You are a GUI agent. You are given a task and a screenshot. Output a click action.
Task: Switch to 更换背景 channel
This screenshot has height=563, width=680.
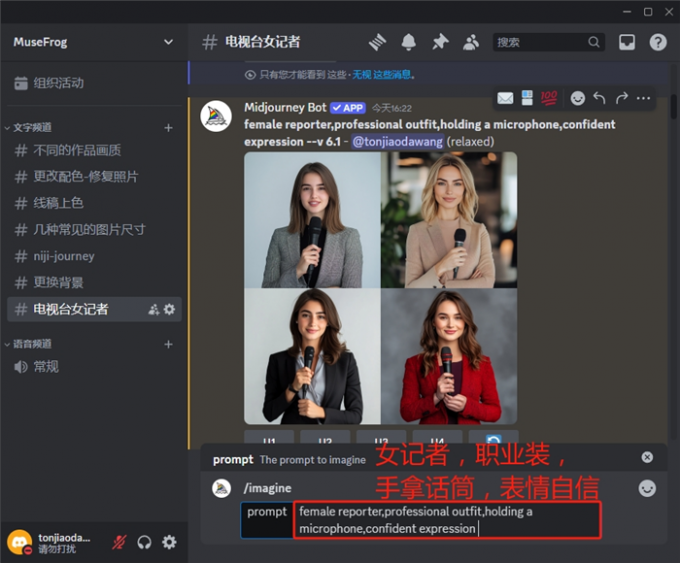pos(94,283)
